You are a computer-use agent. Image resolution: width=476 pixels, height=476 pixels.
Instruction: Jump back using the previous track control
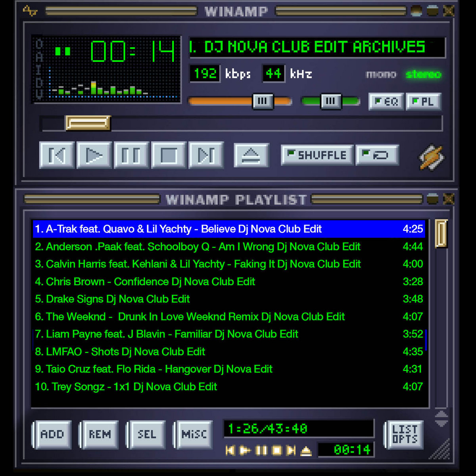[56, 155]
